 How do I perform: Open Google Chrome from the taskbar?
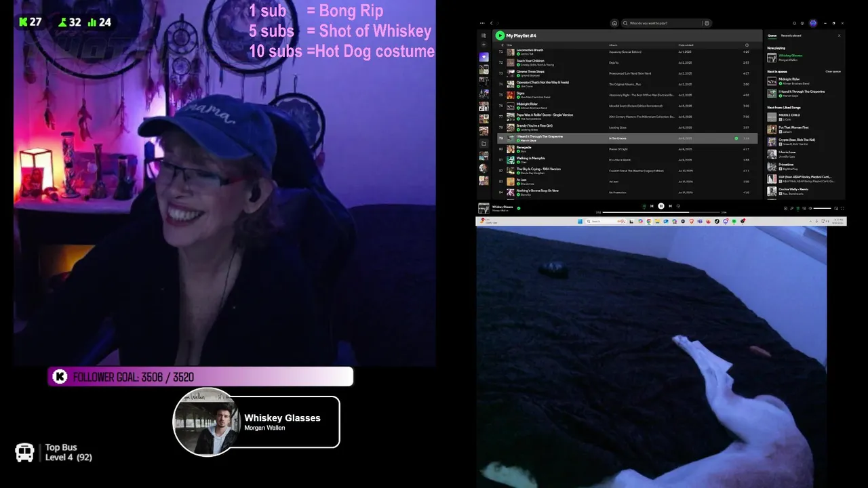pyautogui.click(x=649, y=221)
